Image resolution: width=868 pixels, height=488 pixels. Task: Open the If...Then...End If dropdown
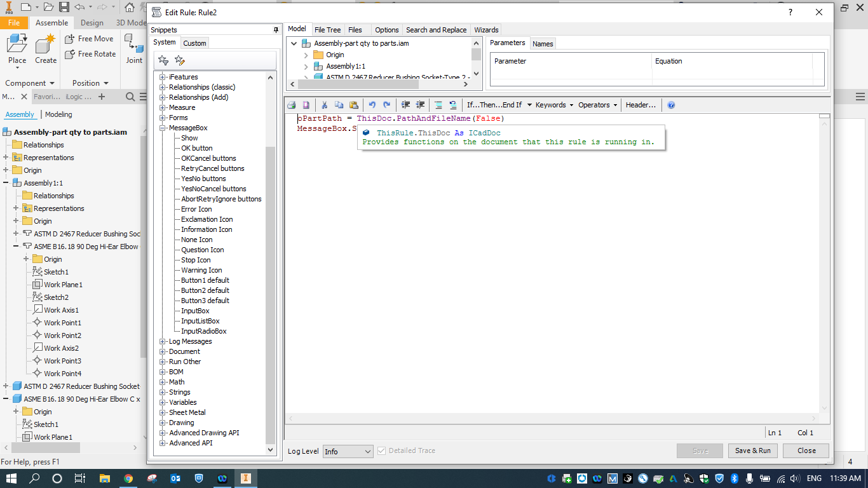pos(499,105)
